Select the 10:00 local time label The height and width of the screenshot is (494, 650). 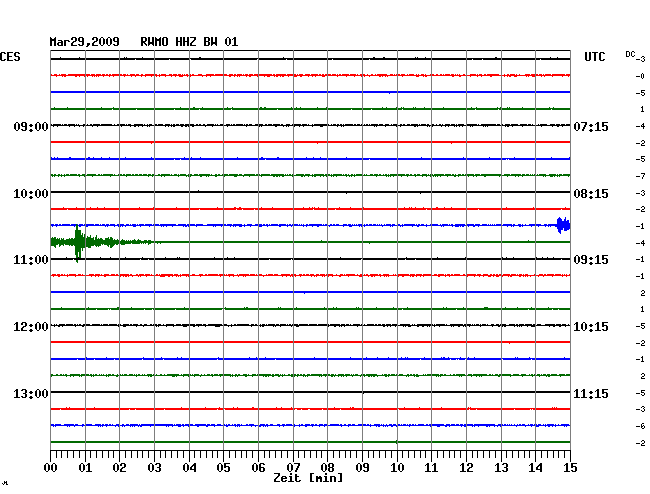point(31,194)
